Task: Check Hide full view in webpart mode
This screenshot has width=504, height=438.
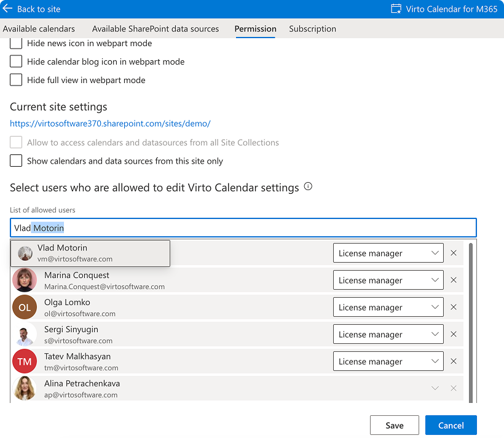Action: click(15, 80)
